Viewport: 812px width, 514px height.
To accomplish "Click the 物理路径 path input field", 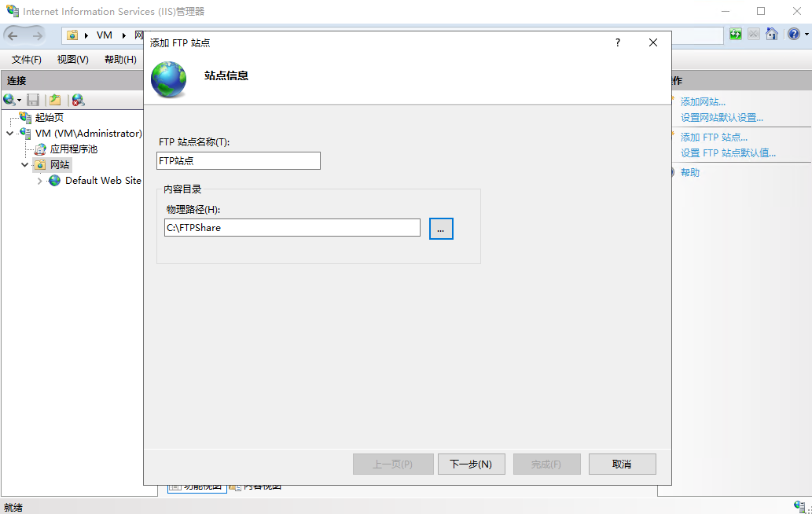I will 292,228.
